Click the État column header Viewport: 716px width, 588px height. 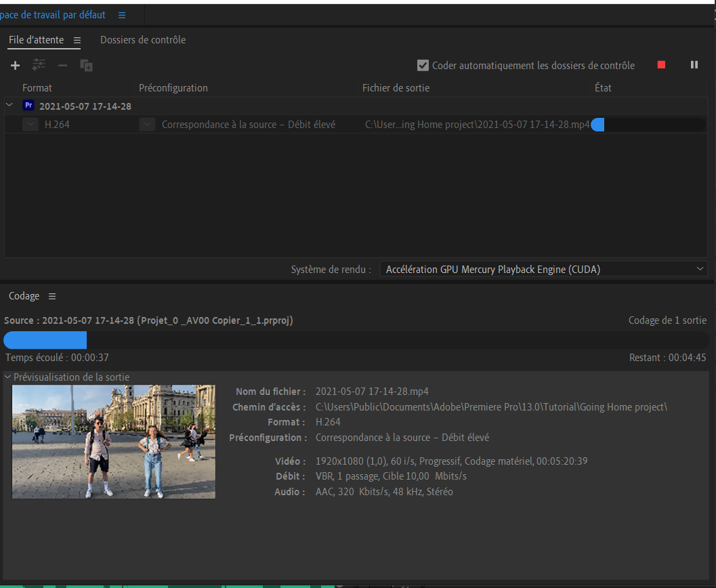[603, 88]
